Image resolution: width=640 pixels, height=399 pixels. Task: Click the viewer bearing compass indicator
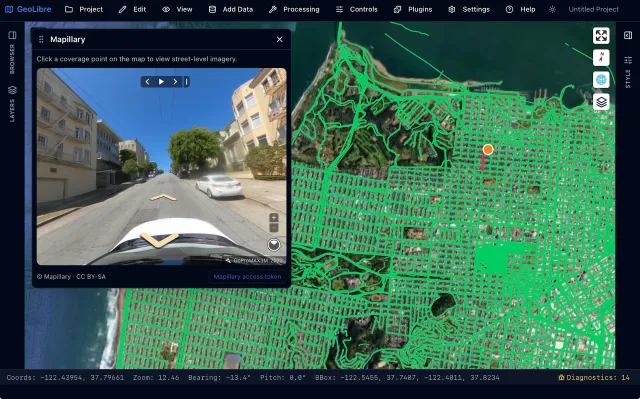coord(274,244)
